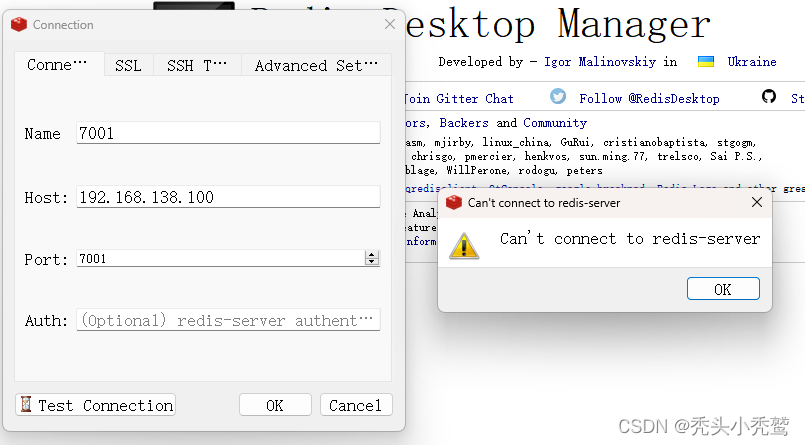Open the SSH Tunnel tab
Image resolution: width=805 pixels, height=445 pixels.
(x=197, y=65)
